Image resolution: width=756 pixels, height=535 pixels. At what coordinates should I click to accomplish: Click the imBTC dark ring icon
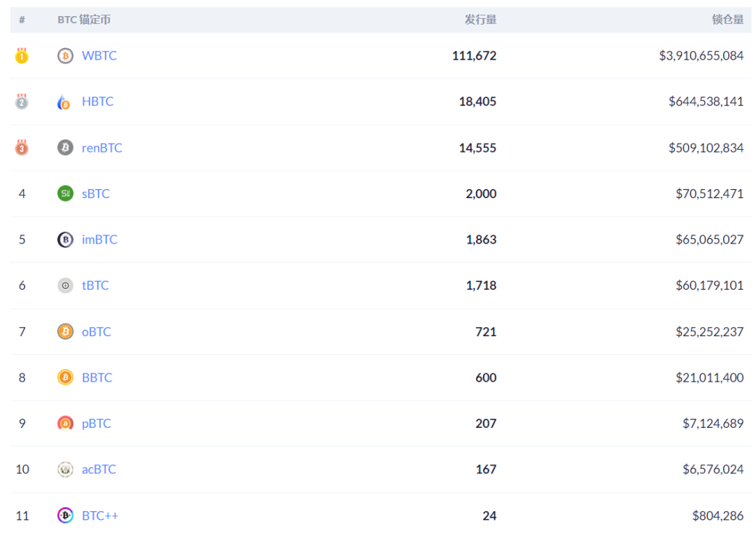point(65,239)
